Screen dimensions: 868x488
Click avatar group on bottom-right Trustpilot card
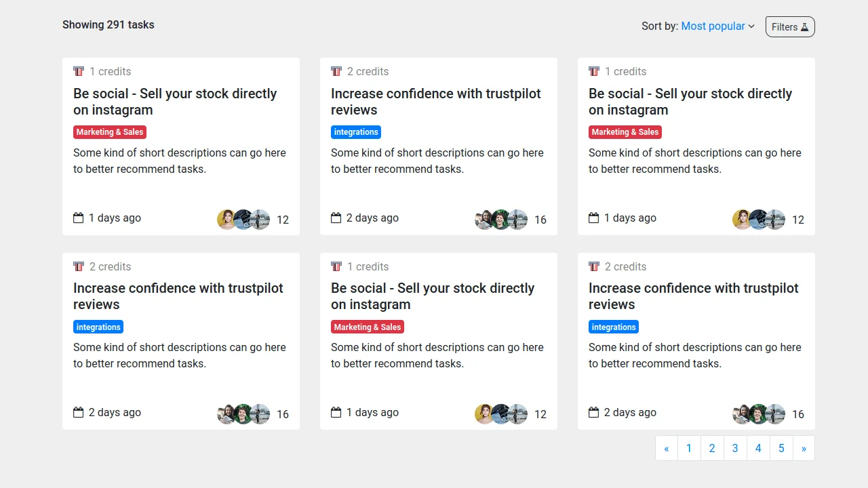(758, 413)
